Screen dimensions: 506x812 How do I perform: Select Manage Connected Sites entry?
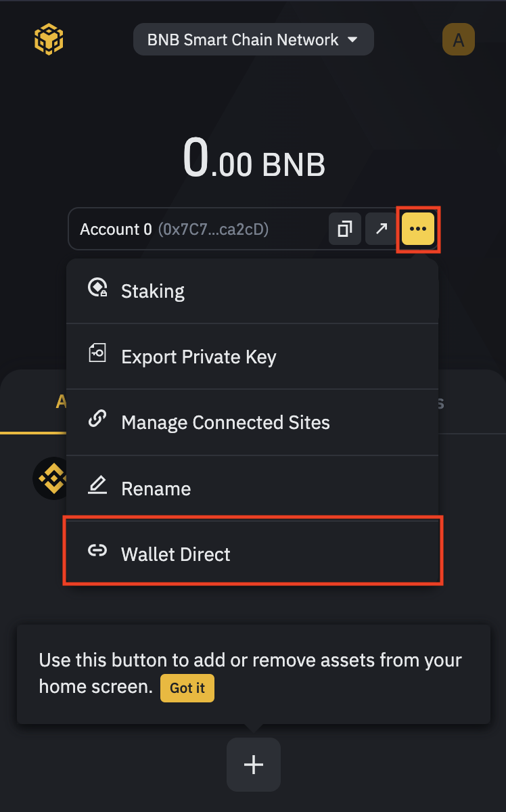pyautogui.click(x=225, y=422)
